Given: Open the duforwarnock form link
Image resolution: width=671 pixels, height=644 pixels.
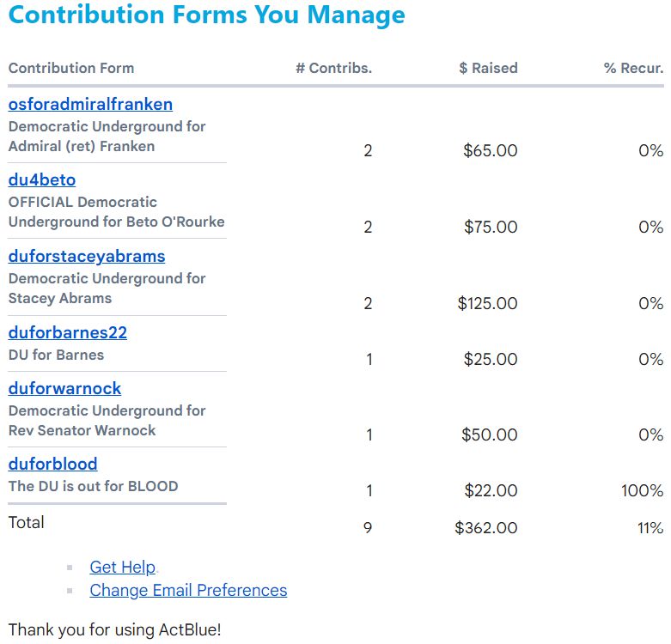Looking at the screenshot, I should 64,388.
